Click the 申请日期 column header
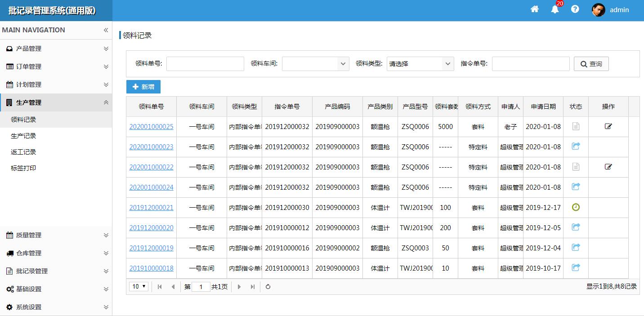644x316 pixels. (543, 107)
